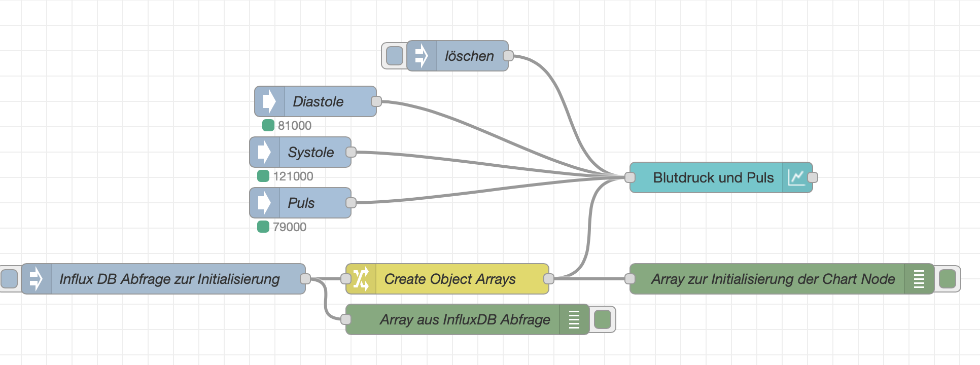Click input port of Array aus InfluxDB Abfrage
The height and width of the screenshot is (365, 980).
coord(346,319)
